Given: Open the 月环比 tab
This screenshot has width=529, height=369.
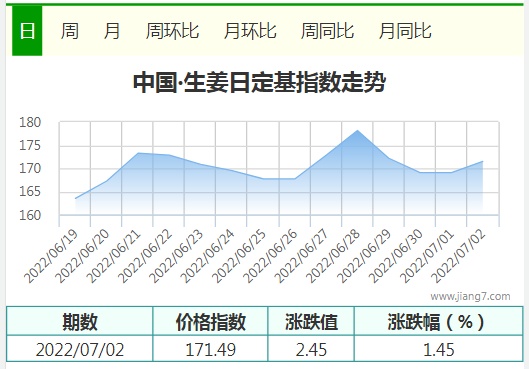Looking at the screenshot, I should (250, 31).
